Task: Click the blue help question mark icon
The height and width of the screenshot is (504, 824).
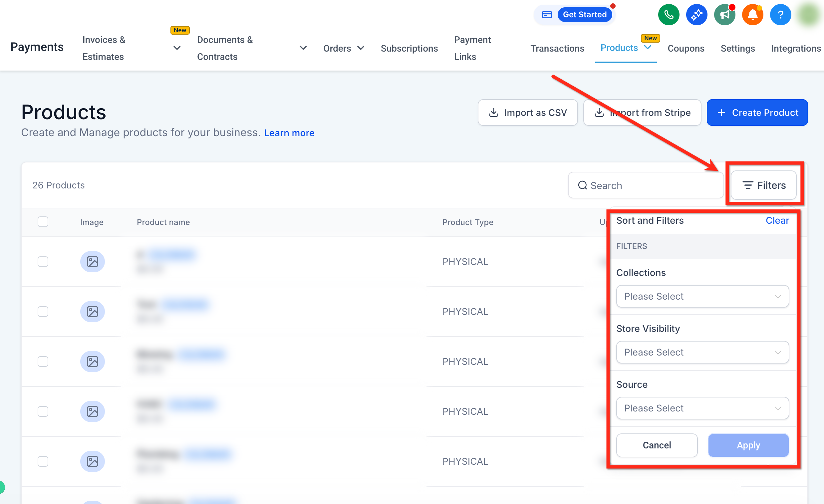Action: tap(780, 15)
